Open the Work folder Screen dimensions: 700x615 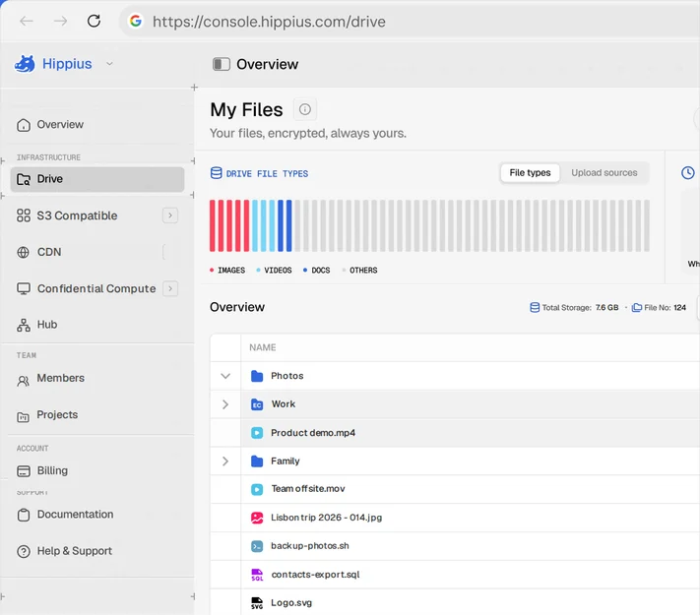coord(284,403)
